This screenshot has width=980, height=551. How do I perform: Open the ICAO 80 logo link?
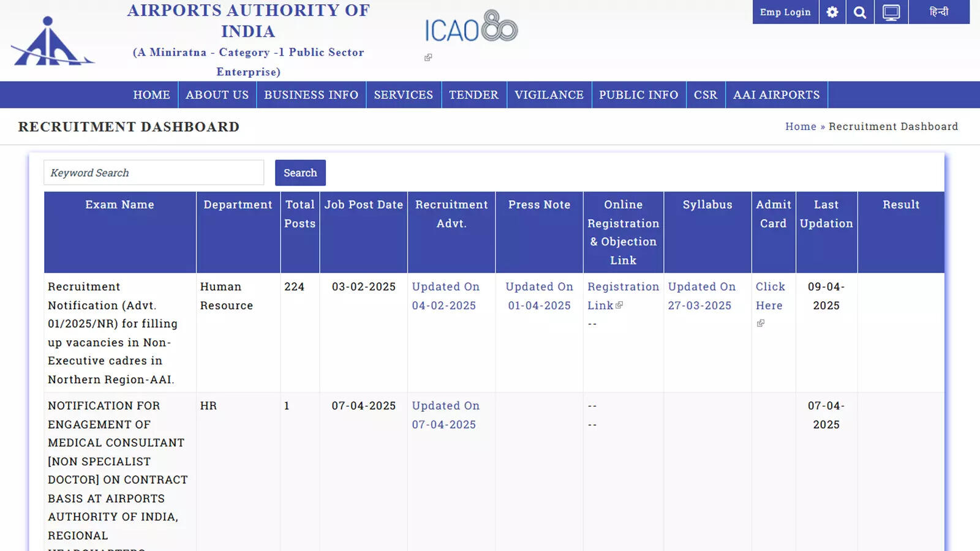coord(470,27)
